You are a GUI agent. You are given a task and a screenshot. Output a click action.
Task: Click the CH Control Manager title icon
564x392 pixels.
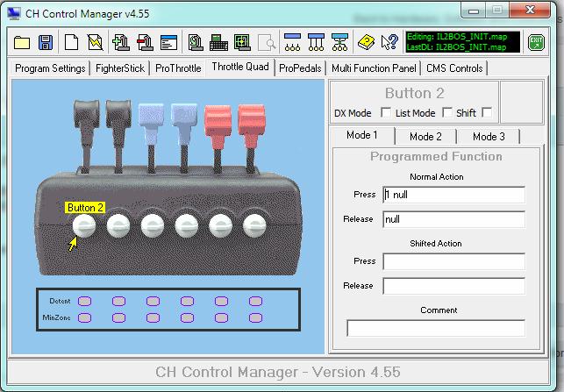(14, 14)
